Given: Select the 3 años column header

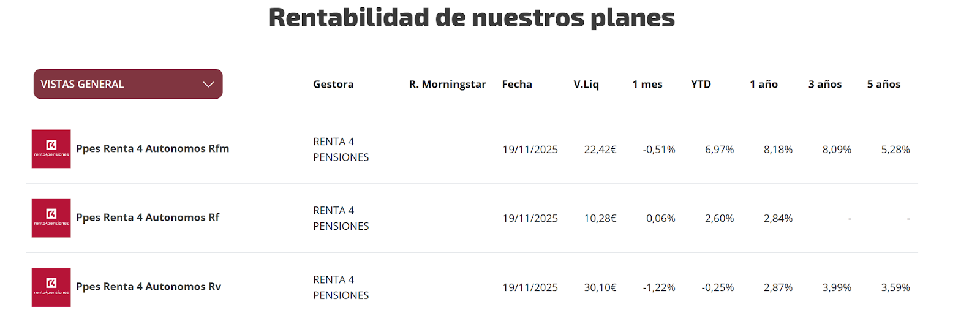Looking at the screenshot, I should point(825,85).
